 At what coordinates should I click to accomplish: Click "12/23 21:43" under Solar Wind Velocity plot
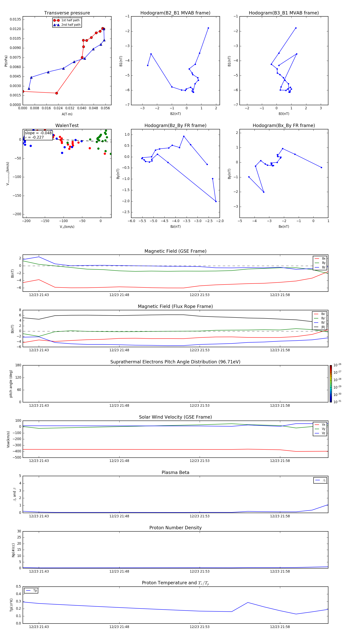point(39,461)
